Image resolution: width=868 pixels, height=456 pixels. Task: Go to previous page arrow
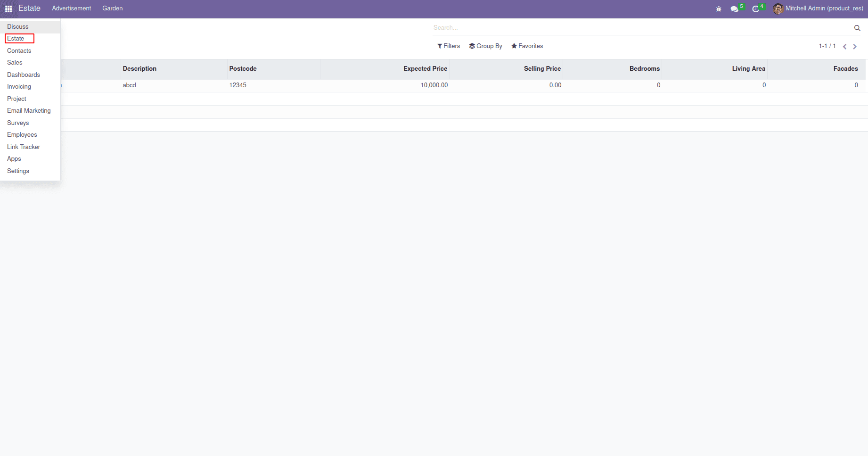(x=844, y=46)
